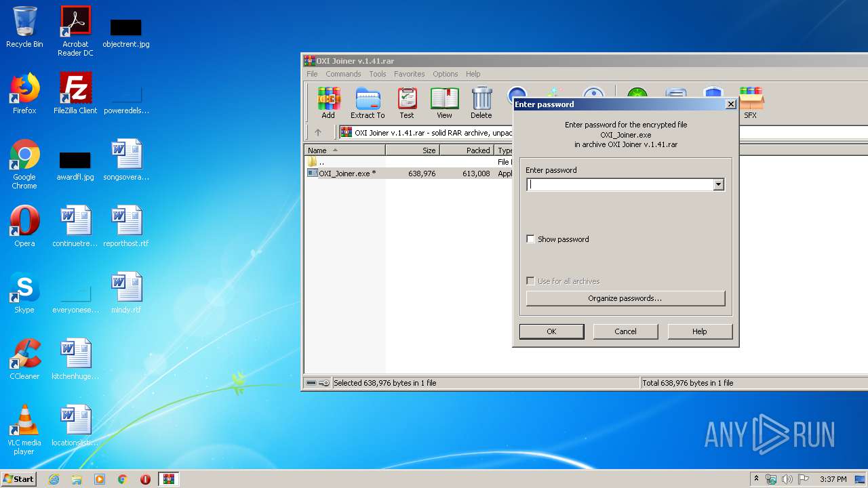Viewport: 868px width, 488px height.
Task: Close the Enter password dialog
Action: tap(730, 104)
